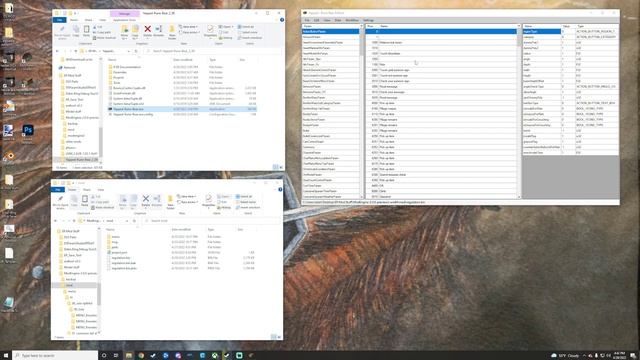Open the Photoshop desktop shortcut
This screenshot has height=360, width=640.
point(27,133)
